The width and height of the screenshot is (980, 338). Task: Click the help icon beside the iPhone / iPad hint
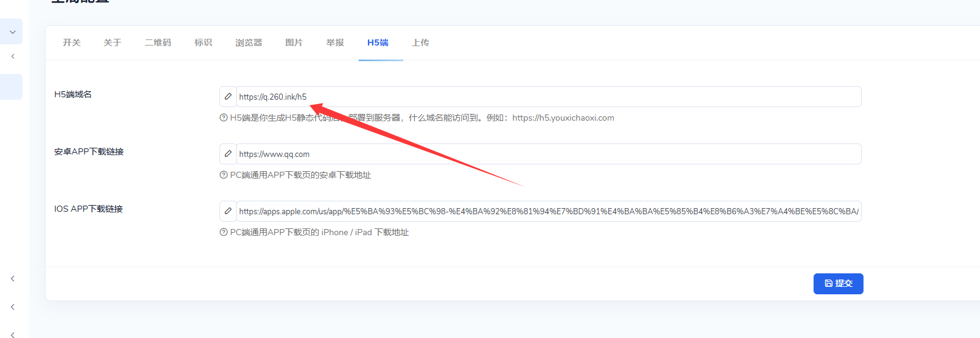224,232
